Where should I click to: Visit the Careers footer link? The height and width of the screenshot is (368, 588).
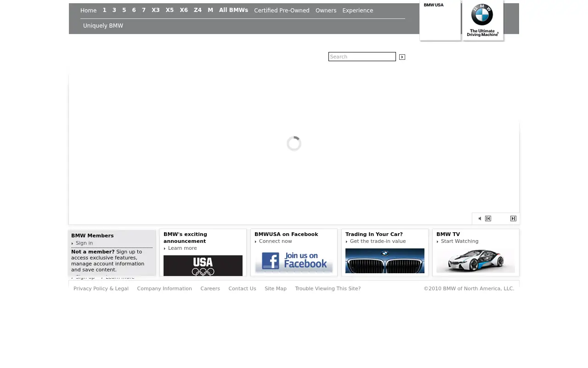coord(210,289)
